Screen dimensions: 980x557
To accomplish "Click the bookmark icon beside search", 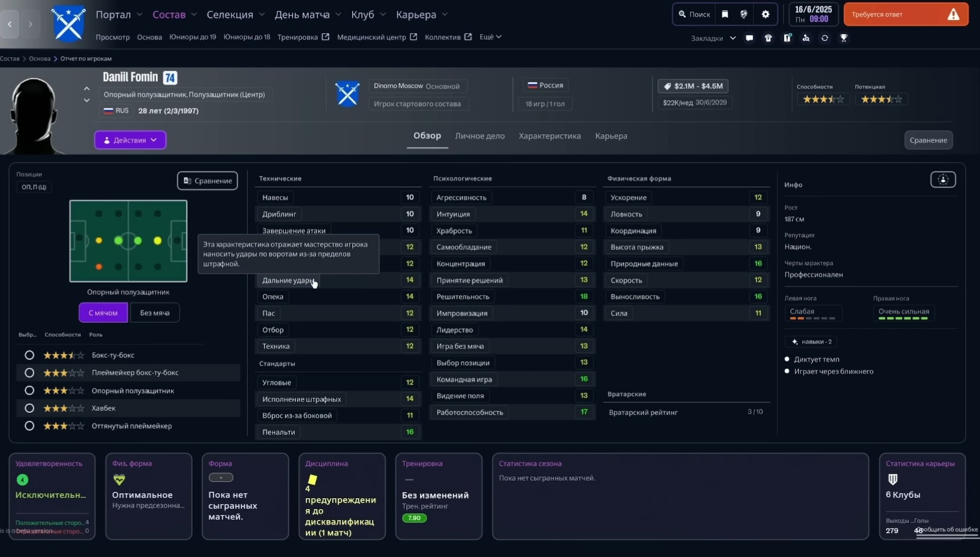I will [725, 14].
